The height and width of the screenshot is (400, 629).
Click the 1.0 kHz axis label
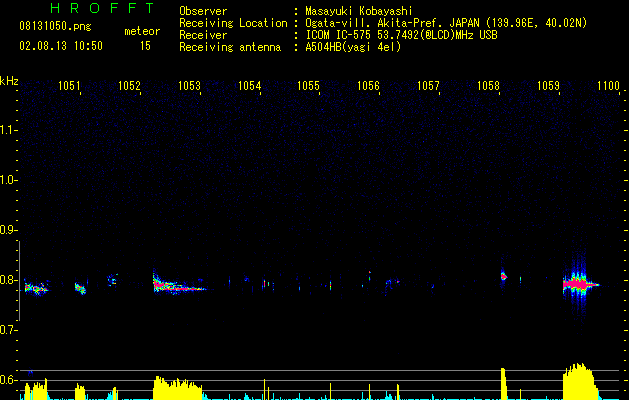pos(8,180)
